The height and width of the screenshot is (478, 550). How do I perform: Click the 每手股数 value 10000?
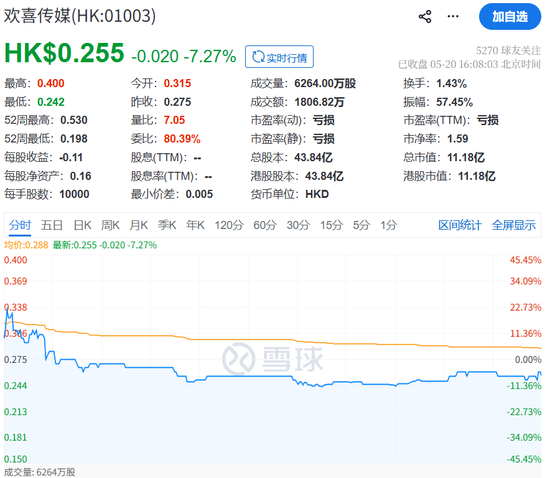[74, 194]
